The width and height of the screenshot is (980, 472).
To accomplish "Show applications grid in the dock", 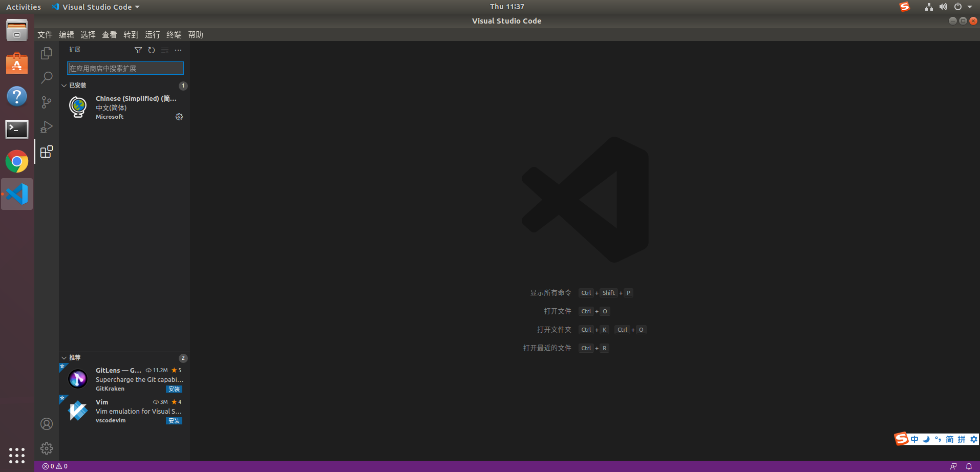I will point(17,455).
